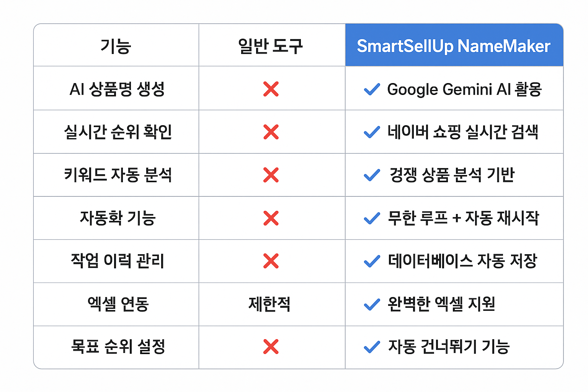Select the SmartSellUp NameMaker column header
Image resolution: width=588 pixels, height=392 pixels.
(454, 46)
